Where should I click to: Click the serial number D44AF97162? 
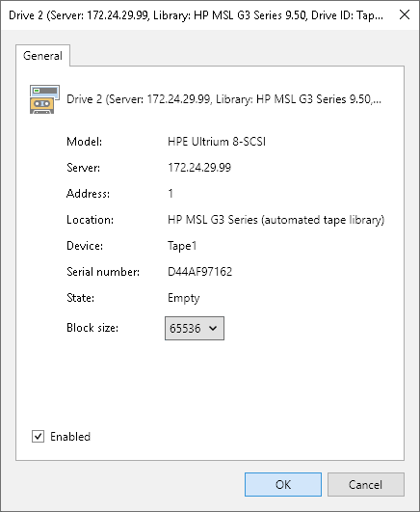click(x=199, y=272)
